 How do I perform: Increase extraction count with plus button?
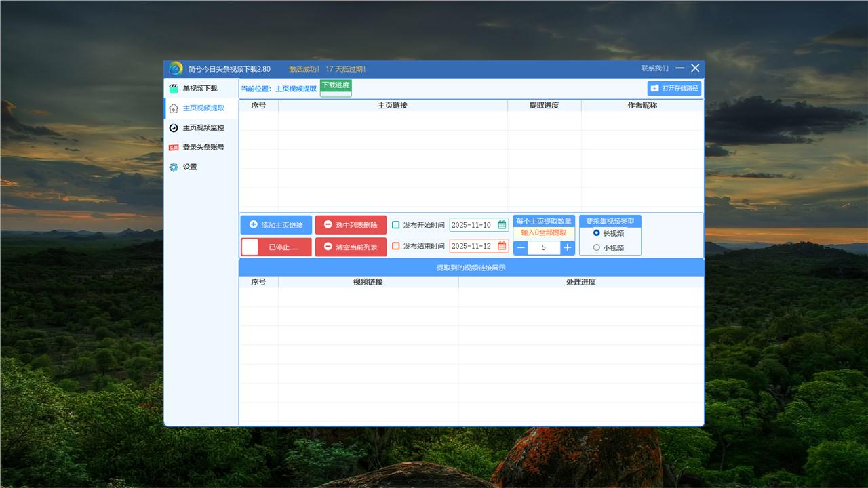(x=567, y=248)
